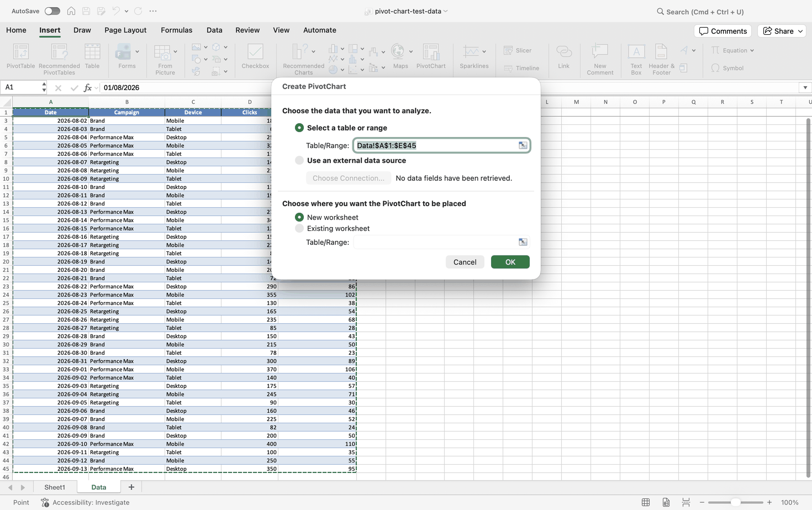Click the zoom in plus button
The width and height of the screenshot is (812, 510).
pos(769,502)
